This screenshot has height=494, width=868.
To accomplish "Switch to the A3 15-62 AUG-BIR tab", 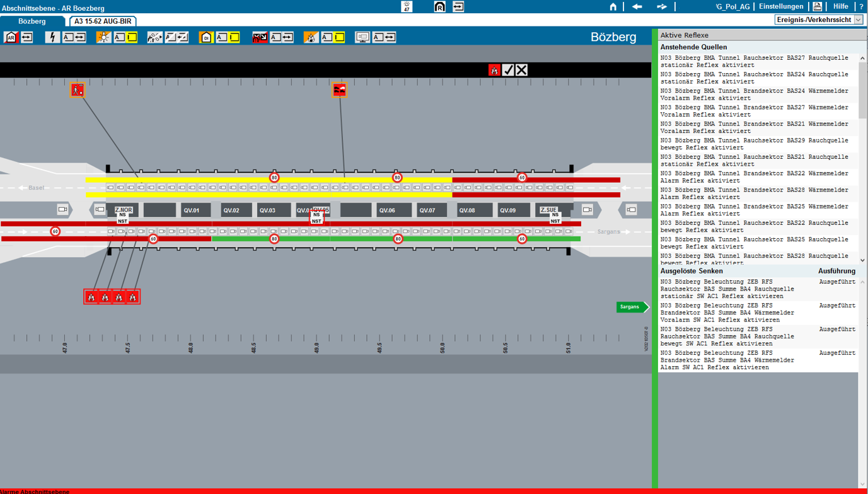I will 103,21.
